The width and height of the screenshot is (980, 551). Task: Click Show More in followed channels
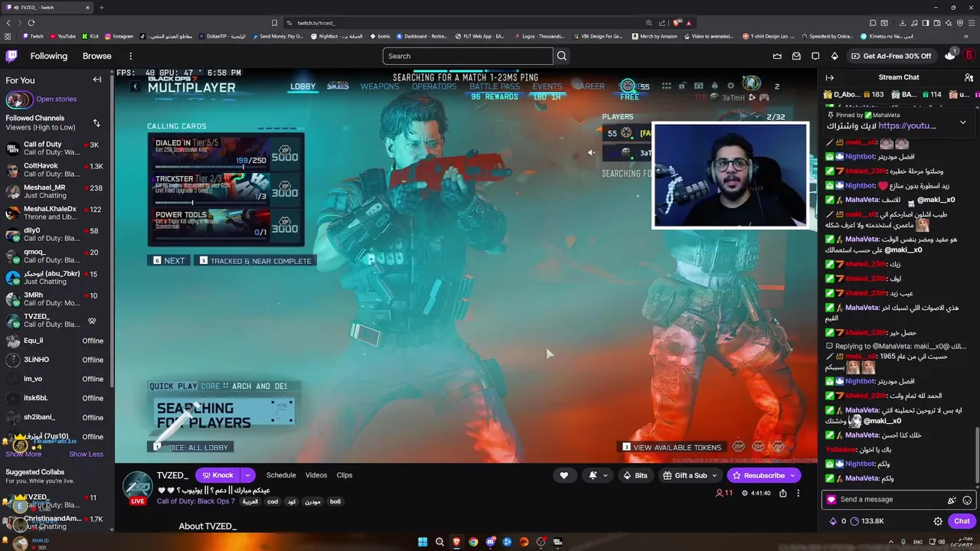pos(24,454)
